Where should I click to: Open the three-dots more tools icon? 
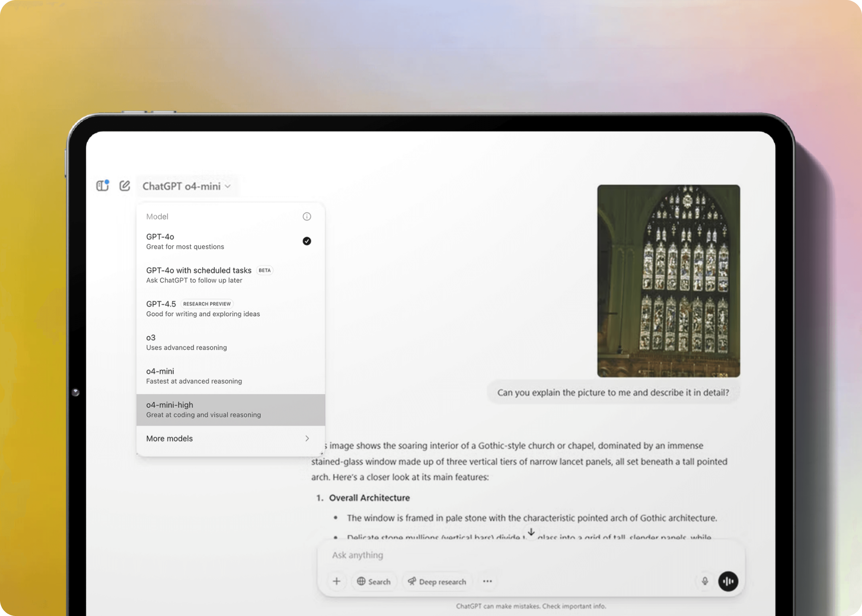(x=487, y=581)
